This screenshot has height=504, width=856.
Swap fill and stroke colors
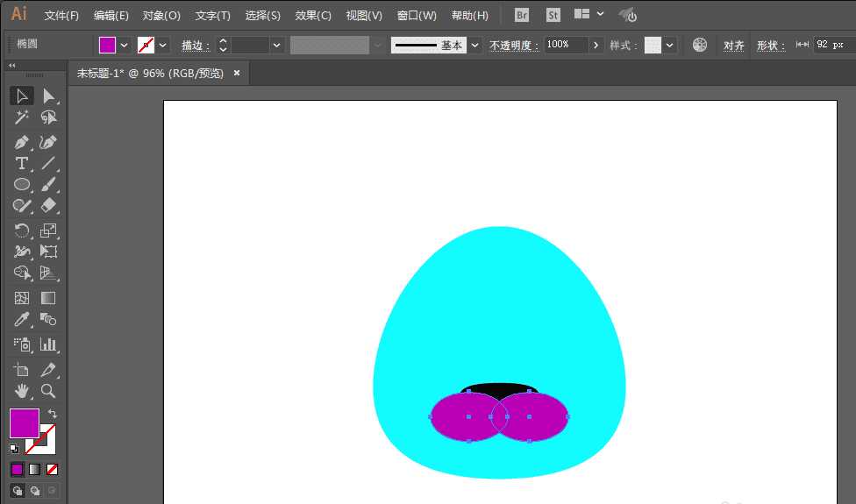pyautogui.click(x=53, y=414)
